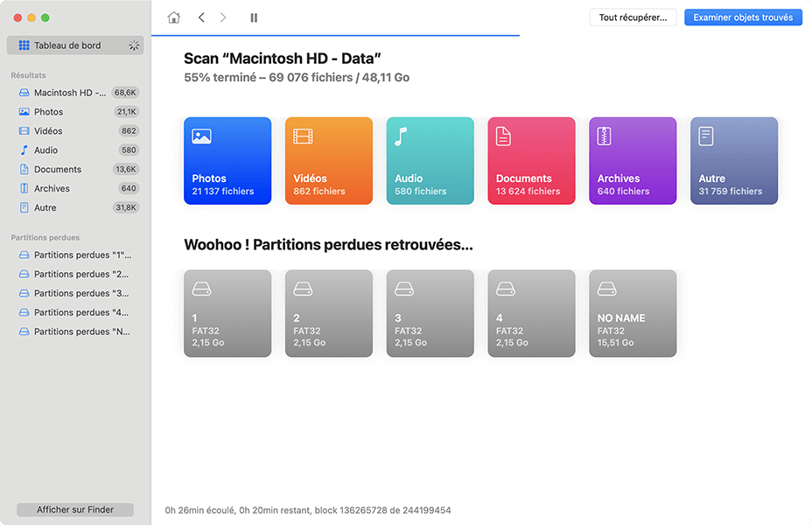Screen dimensions: 812x525
Task: Open lost partition 4 FAT32 card
Action: [531, 313]
